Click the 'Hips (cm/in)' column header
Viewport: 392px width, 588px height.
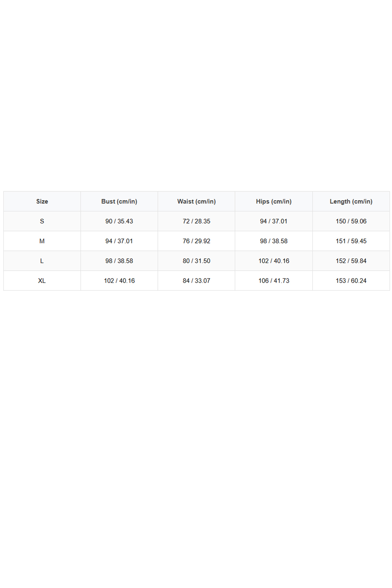[274, 201]
